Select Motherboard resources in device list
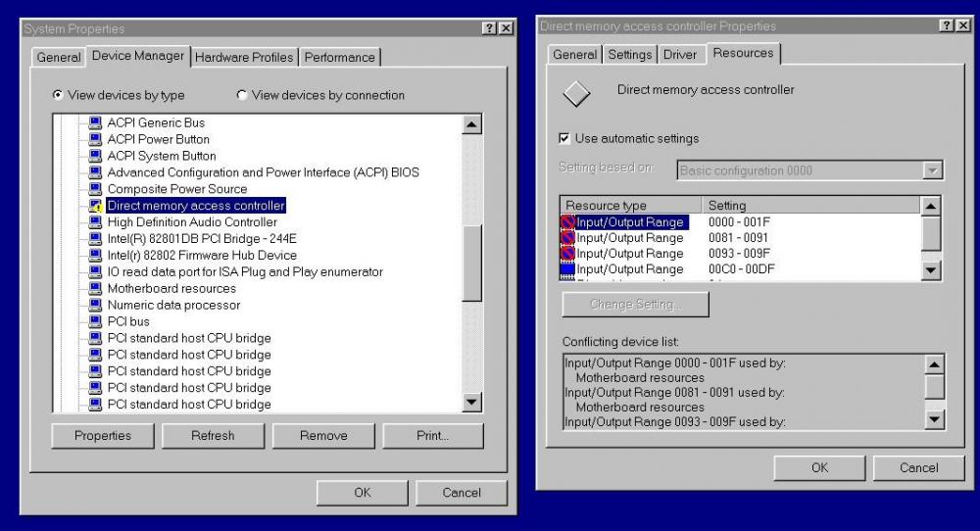This screenshot has height=531, width=980. [x=171, y=289]
